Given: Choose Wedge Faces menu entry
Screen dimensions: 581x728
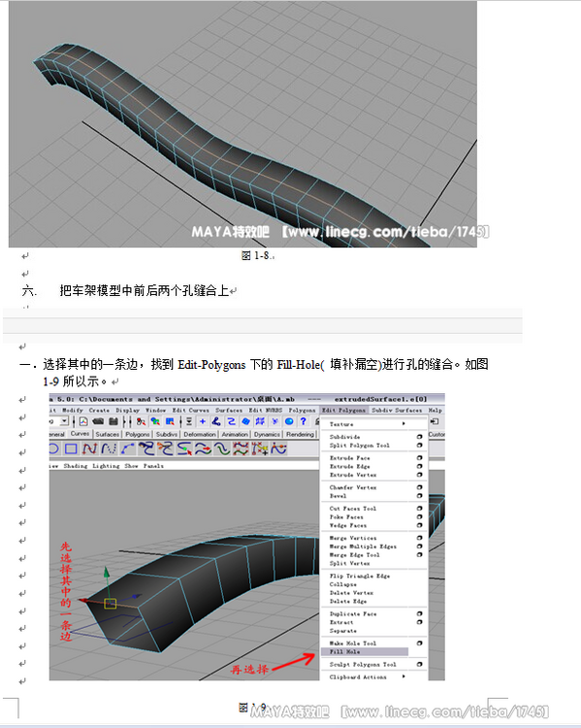Looking at the screenshot, I should click(347, 525).
